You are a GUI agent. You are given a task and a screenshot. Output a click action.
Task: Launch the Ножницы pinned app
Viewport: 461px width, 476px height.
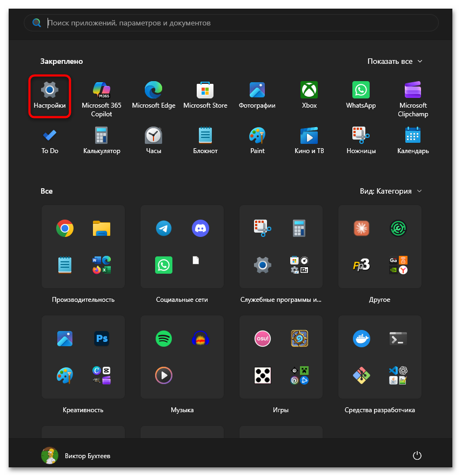[x=361, y=141]
